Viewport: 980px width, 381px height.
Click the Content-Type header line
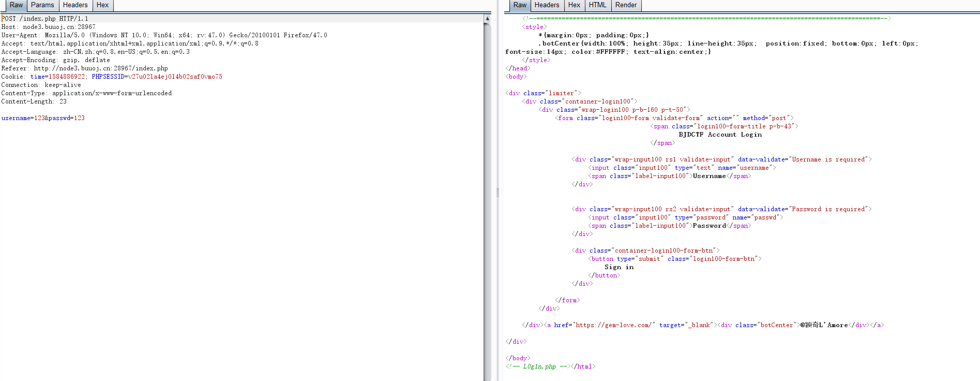[87, 93]
